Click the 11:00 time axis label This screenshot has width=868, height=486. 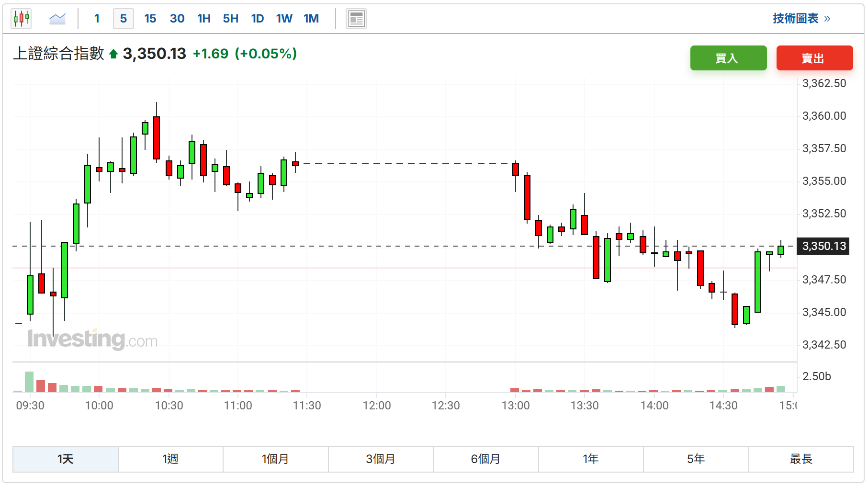coord(238,406)
